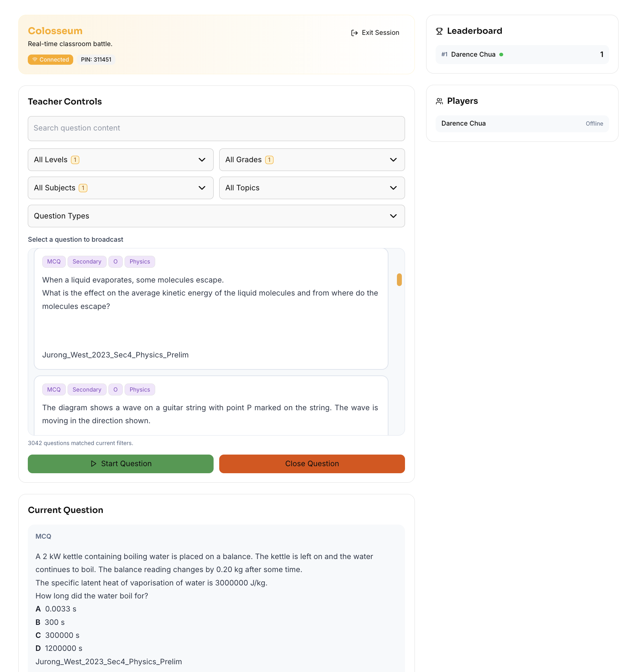Click Physics tag on the guitar string question
The image size is (639, 672).
(x=140, y=389)
